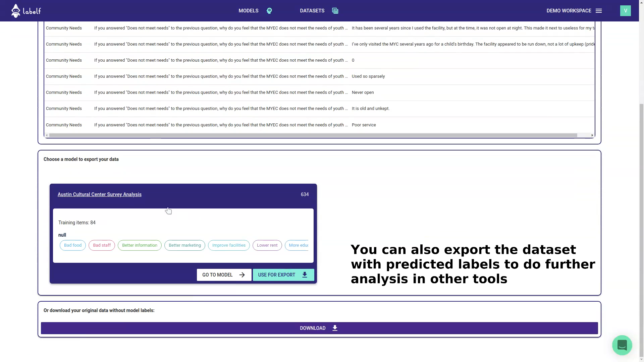Download original data without model labels
644x362 pixels.
(319, 328)
